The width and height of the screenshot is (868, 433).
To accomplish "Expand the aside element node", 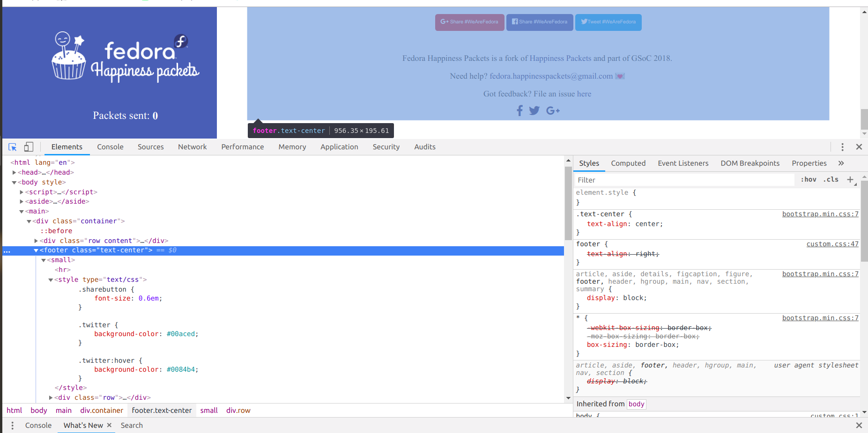I will tap(22, 202).
